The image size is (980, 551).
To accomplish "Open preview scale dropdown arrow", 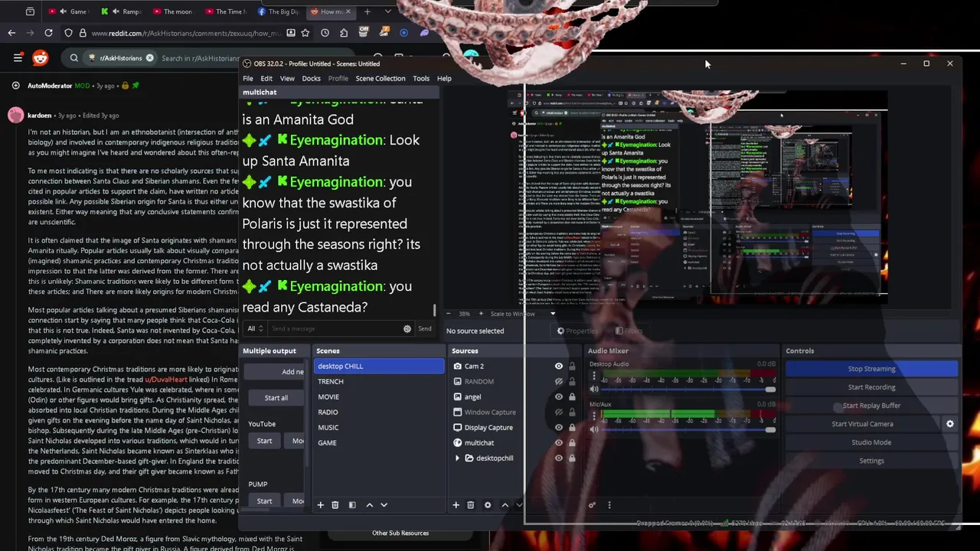I will pyautogui.click(x=553, y=314).
